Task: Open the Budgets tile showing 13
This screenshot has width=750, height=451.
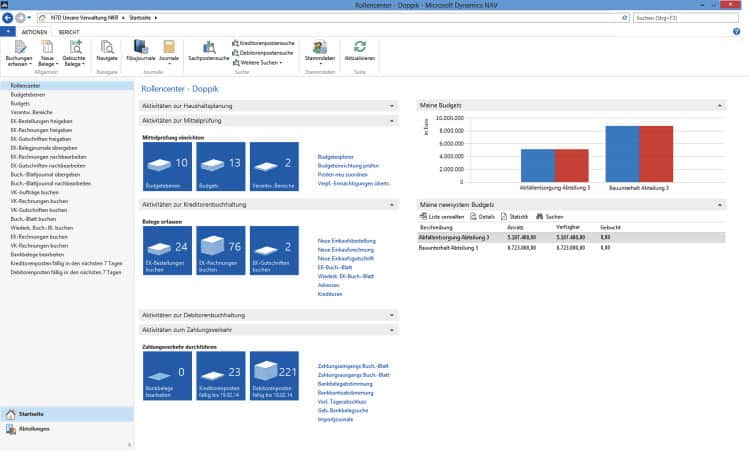Action: [221, 166]
